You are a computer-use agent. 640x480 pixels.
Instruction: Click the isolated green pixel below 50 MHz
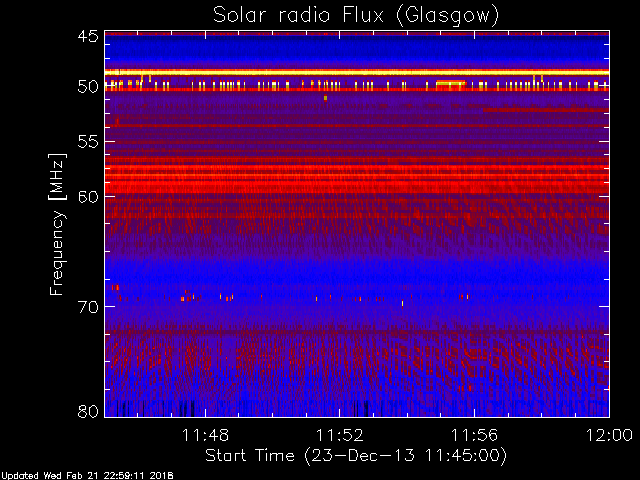[325, 98]
